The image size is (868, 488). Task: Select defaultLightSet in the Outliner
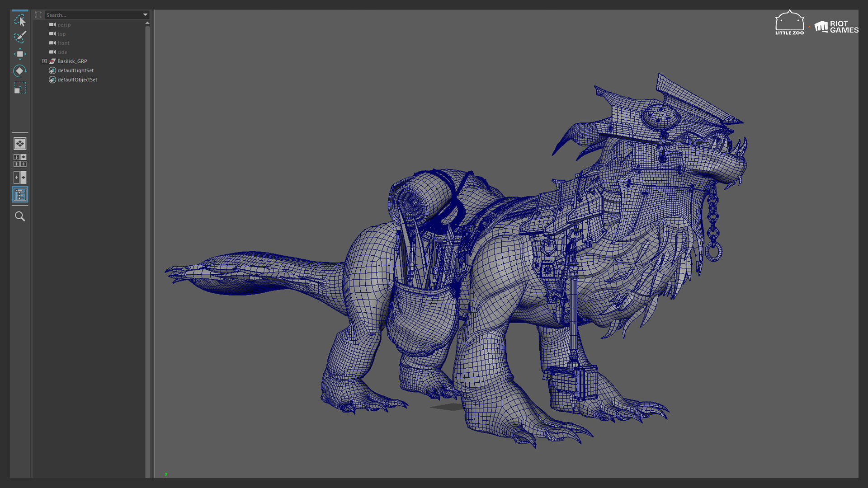click(75, 70)
